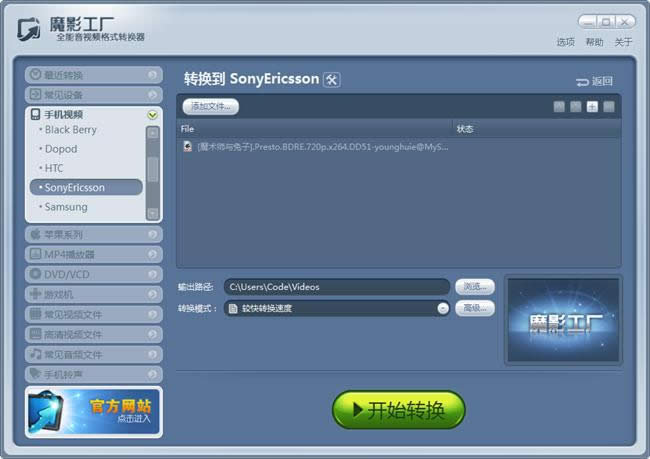Expand the 最近转换 section
Image resolution: width=650 pixels, height=459 pixels.
(x=152, y=75)
